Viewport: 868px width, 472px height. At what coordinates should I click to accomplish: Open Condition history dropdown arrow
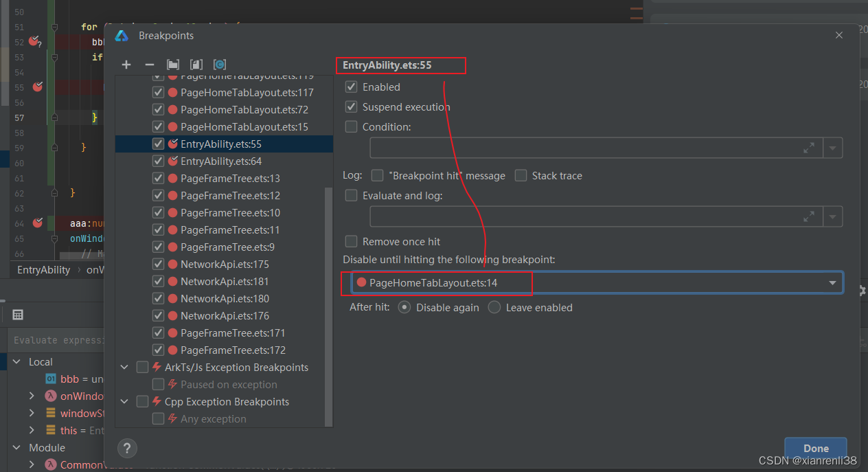click(833, 148)
